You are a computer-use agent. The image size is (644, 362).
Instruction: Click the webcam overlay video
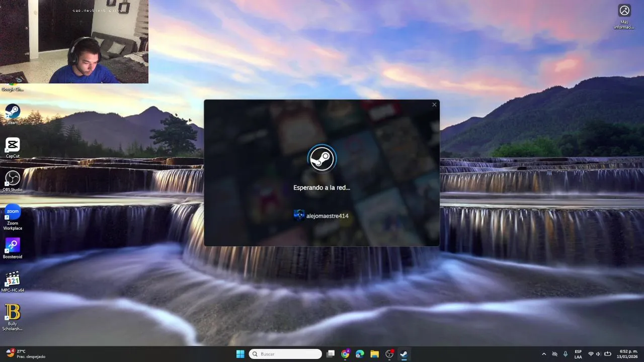[x=74, y=41]
